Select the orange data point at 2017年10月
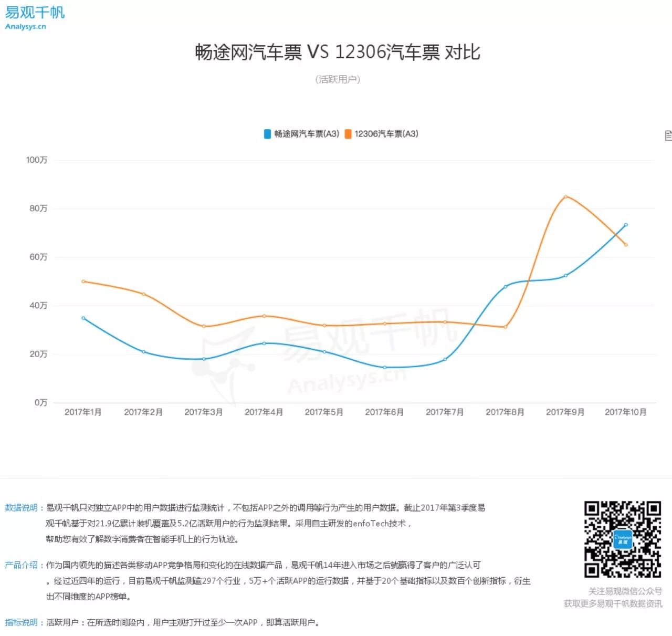The image size is (672, 636). [x=626, y=245]
